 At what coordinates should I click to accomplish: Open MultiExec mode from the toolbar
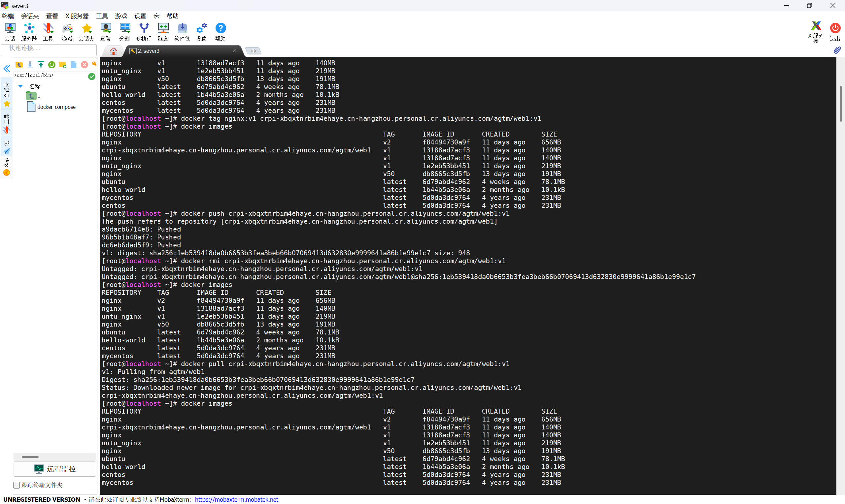(144, 32)
